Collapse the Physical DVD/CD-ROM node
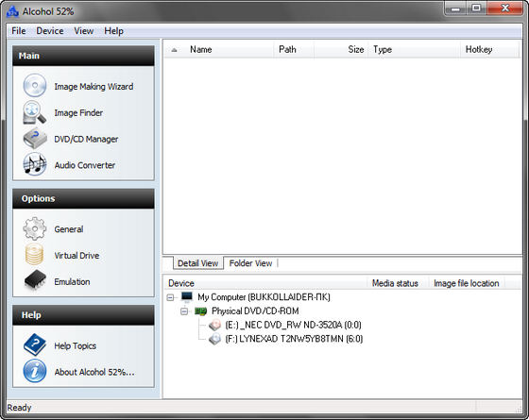Image resolution: width=529 pixels, height=420 pixels. [184, 311]
